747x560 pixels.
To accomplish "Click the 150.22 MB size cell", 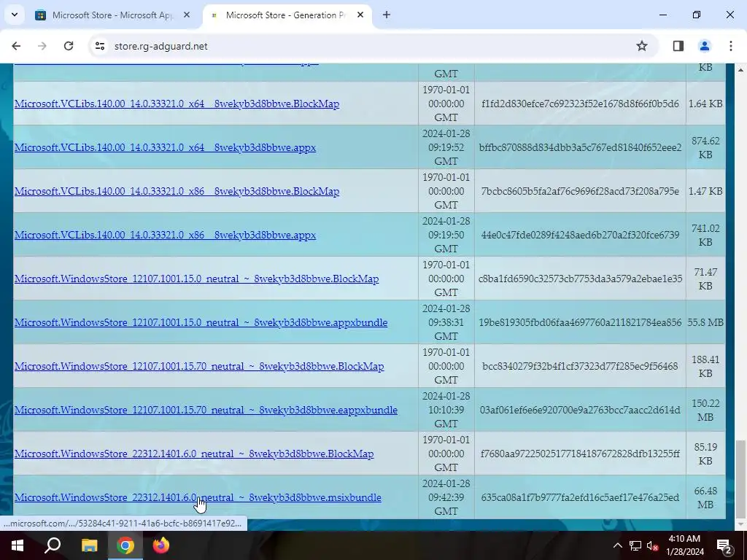I will pyautogui.click(x=705, y=411).
